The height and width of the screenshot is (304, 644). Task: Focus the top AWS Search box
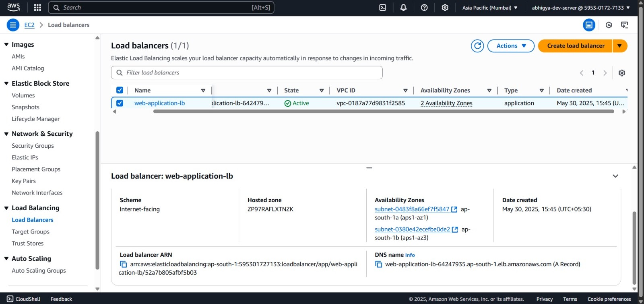[161, 8]
